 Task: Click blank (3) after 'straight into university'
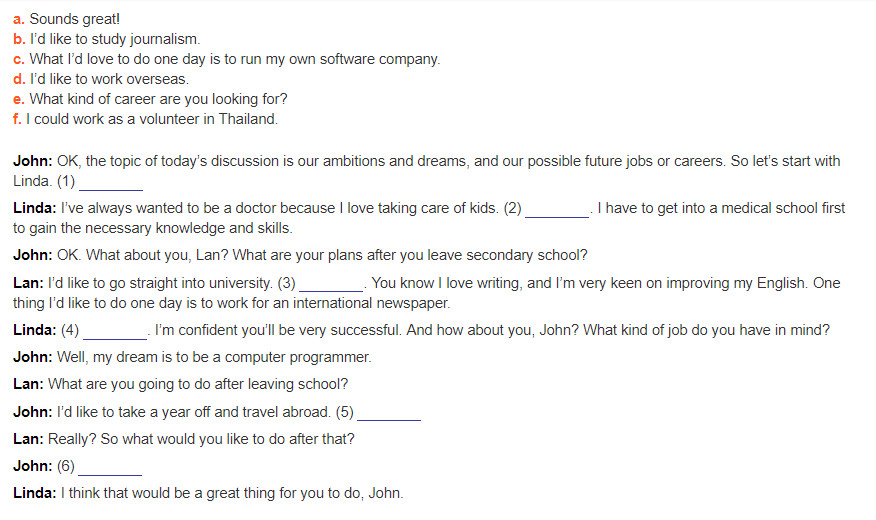pos(331,285)
